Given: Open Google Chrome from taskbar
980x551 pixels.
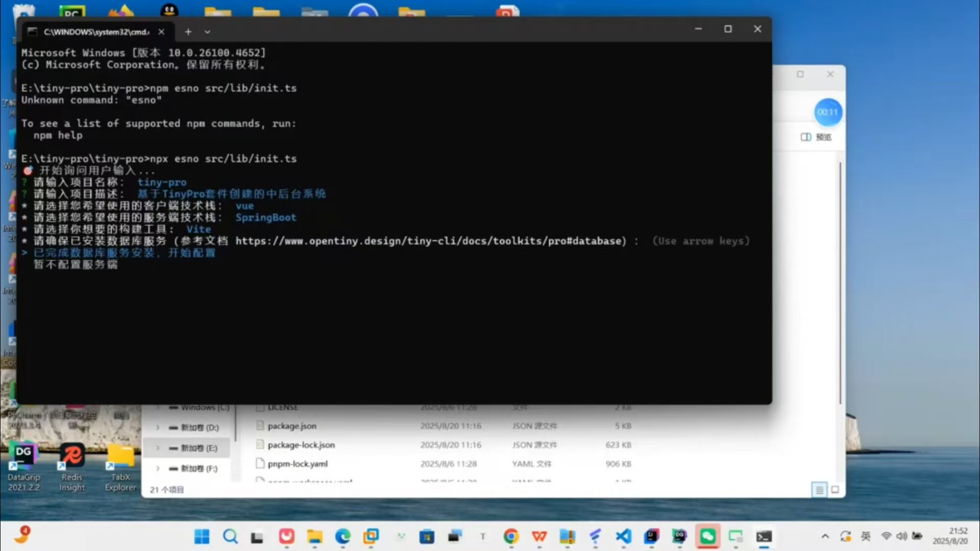Looking at the screenshot, I should click(x=510, y=536).
